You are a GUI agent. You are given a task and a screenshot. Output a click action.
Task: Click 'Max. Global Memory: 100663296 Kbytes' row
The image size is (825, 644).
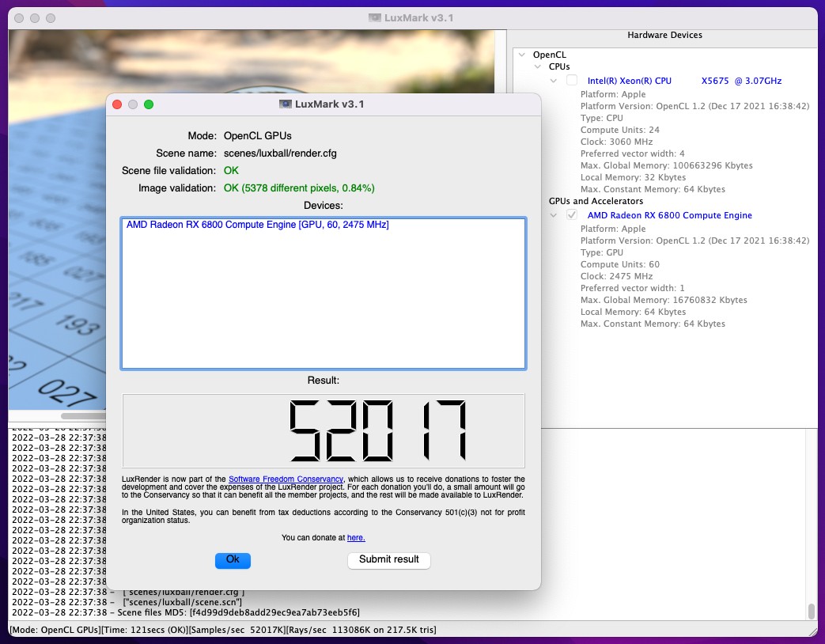[x=666, y=165]
